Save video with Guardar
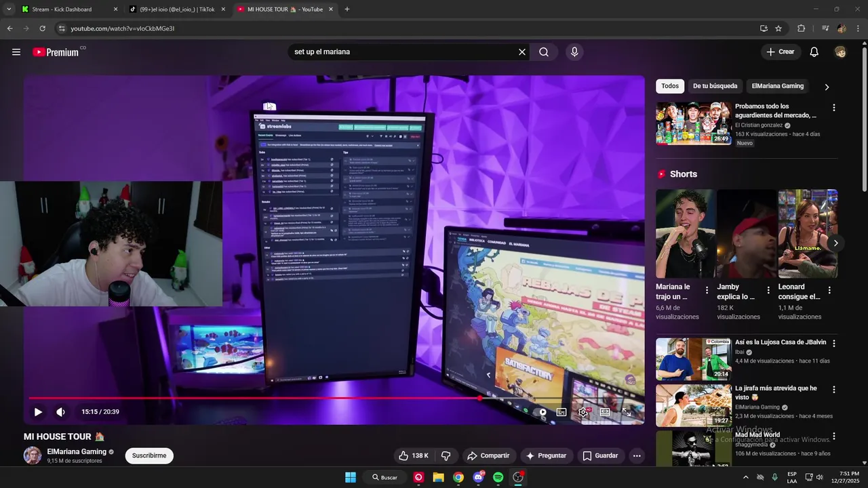The image size is (868, 488). pyautogui.click(x=600, y=456)
